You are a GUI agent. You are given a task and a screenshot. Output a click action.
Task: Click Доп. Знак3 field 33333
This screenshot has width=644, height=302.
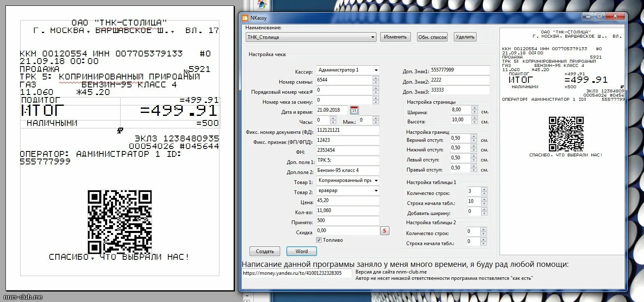pyautogui.click(x=460, y=90)
